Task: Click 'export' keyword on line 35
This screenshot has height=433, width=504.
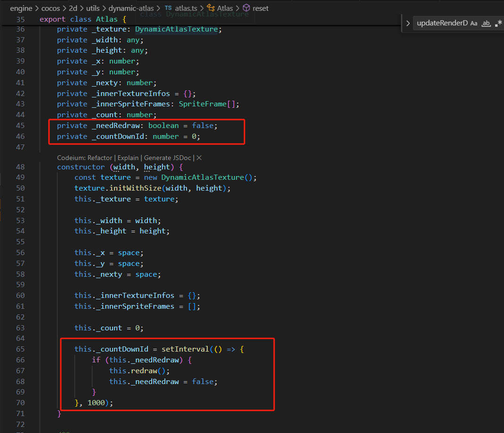Action: (52, 19)
